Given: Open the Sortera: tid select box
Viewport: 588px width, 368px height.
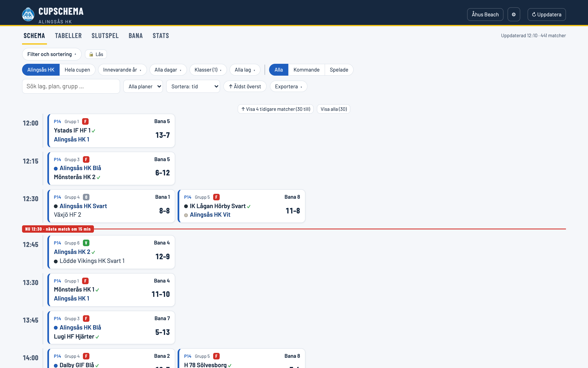Looking at the screenshot, I should coord(193,86).
